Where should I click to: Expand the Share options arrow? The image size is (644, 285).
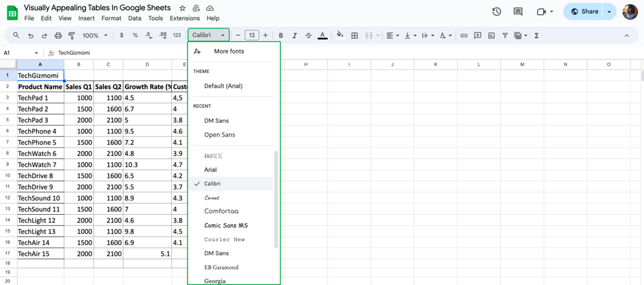pos(609,12)
